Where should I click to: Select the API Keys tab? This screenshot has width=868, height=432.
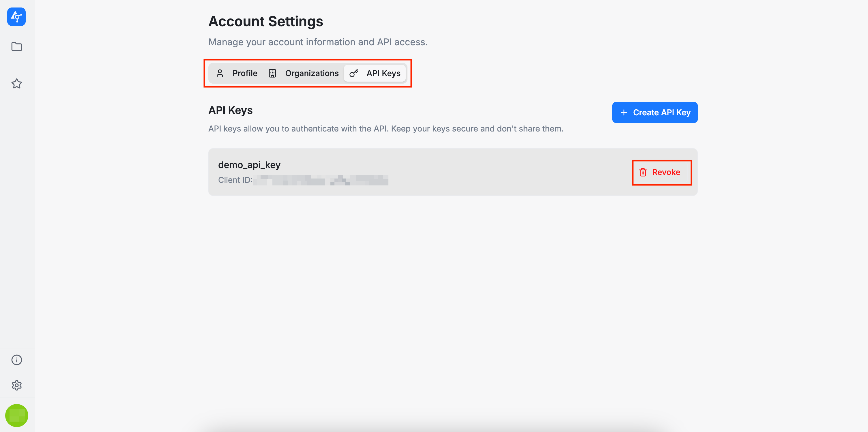[383, 73]
